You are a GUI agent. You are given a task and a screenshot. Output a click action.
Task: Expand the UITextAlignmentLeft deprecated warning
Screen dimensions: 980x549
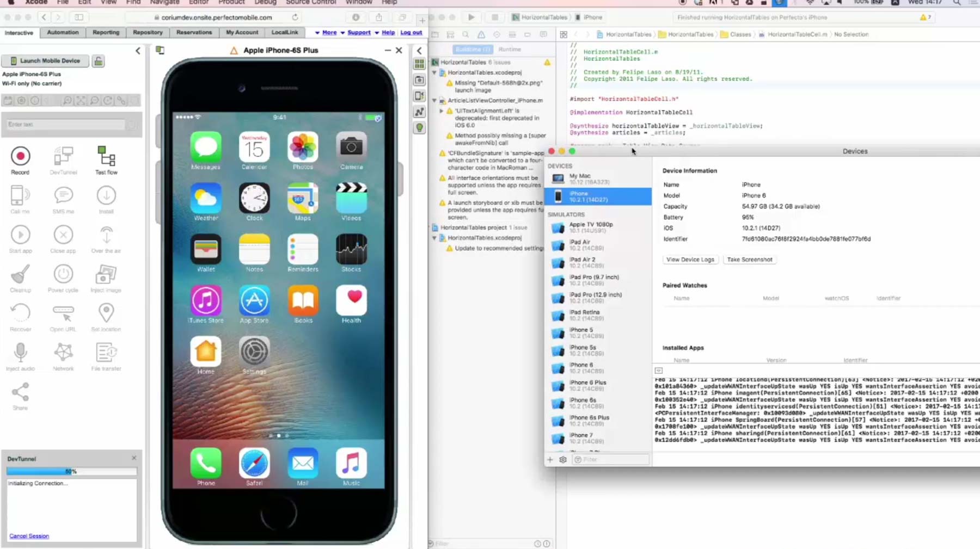(442, 111)
